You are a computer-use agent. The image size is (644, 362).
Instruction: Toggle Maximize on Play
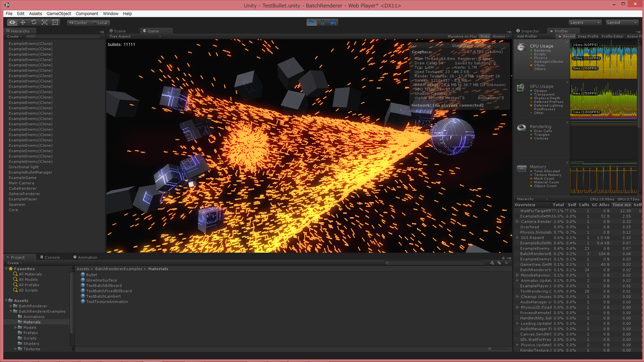(x=462, y=37)
